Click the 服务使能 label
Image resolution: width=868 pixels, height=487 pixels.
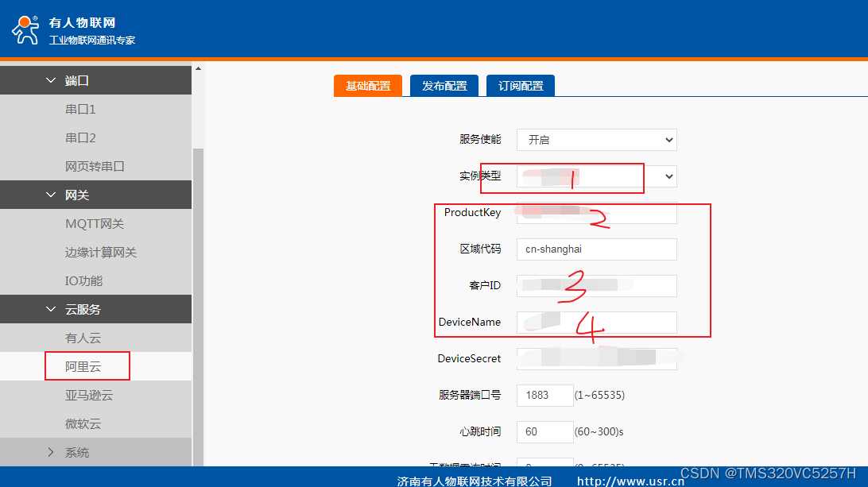(x=480, y=140)
